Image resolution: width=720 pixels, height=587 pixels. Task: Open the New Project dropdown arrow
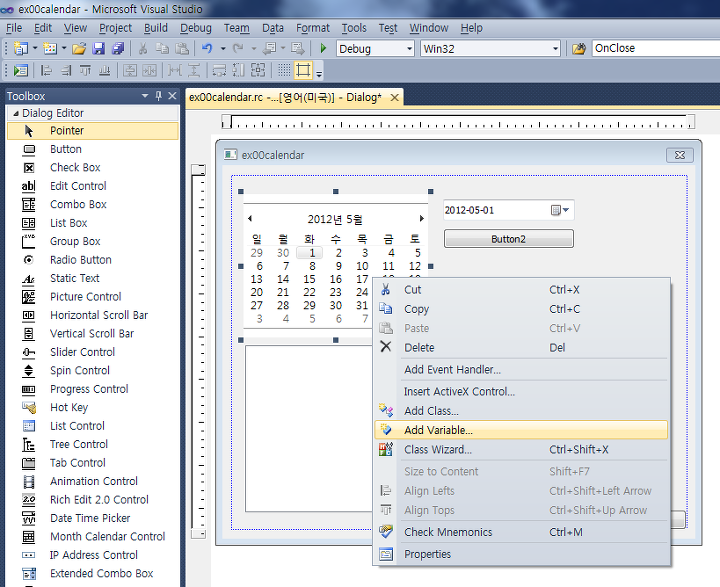click(x=35, y=48)
